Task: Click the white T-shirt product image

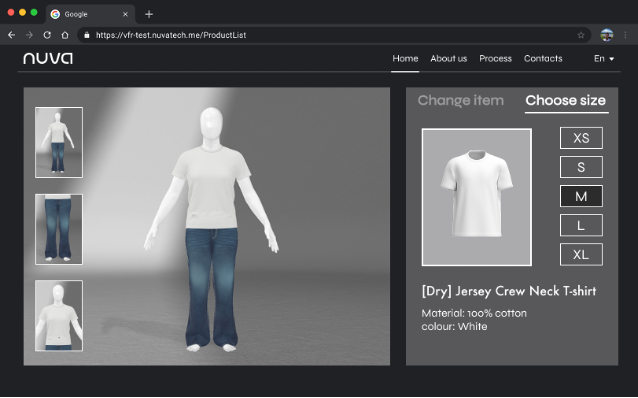Action: point(476,197)
